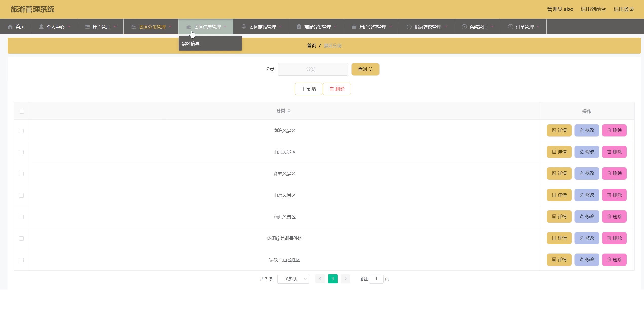Open the 景区分类管理 menu item

(152, 27)
